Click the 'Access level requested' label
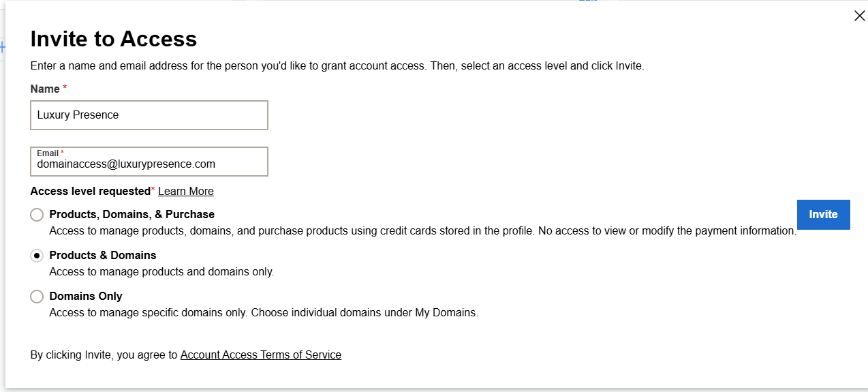 tap(90, 192)
